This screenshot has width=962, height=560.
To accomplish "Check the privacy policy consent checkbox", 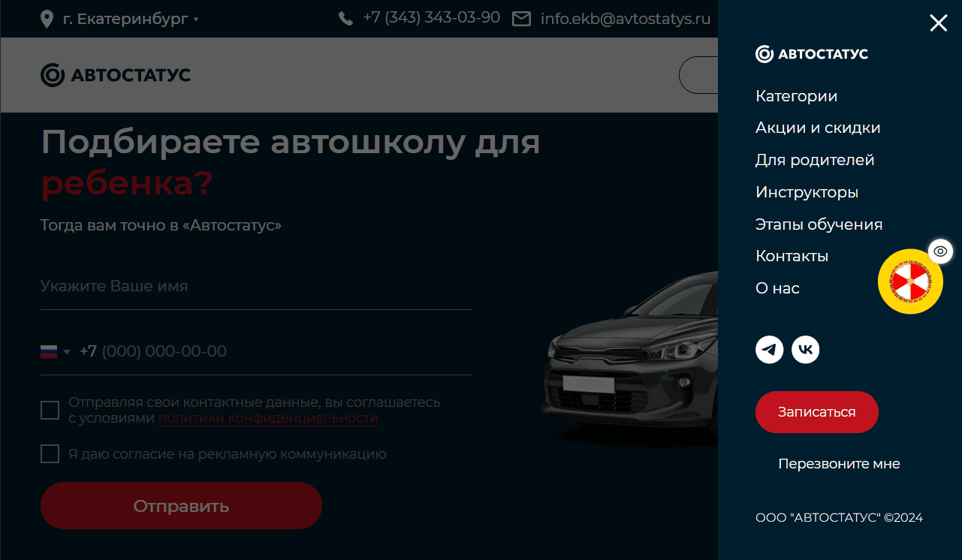I will [50, 411].
